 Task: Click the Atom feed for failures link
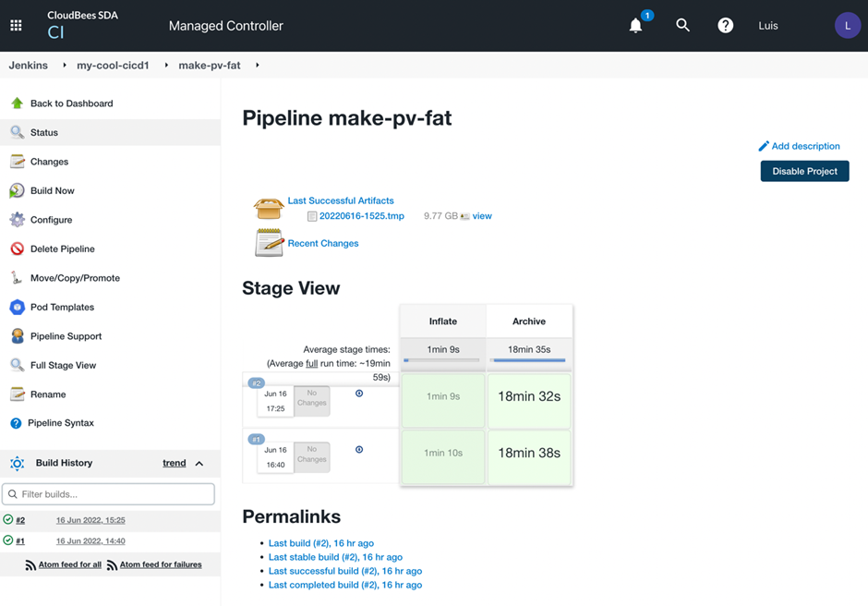tap(160, 564)
